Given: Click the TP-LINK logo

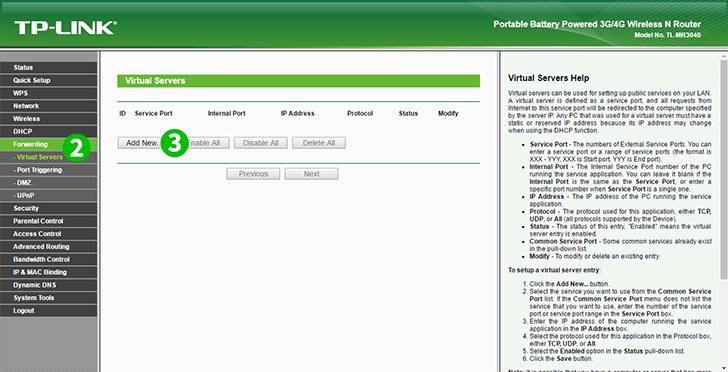Looking at the screenshot, I should (65, 28).
